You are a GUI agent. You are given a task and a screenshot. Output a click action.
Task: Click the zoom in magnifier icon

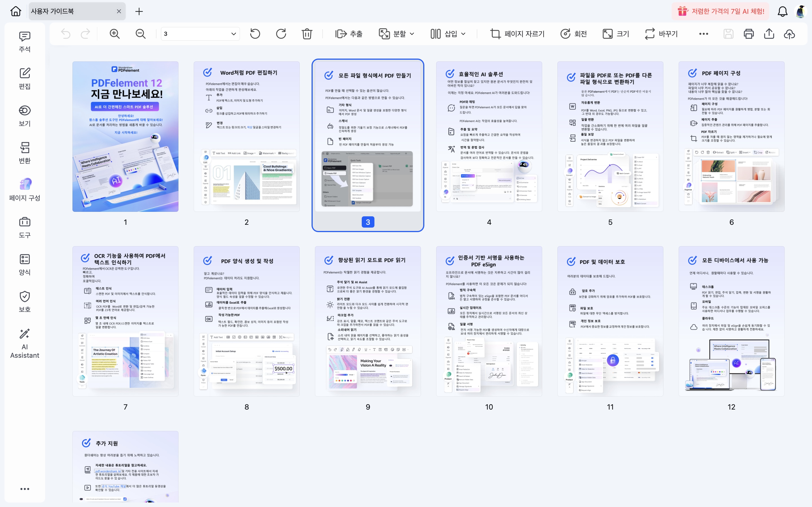[x=115, y=34]
